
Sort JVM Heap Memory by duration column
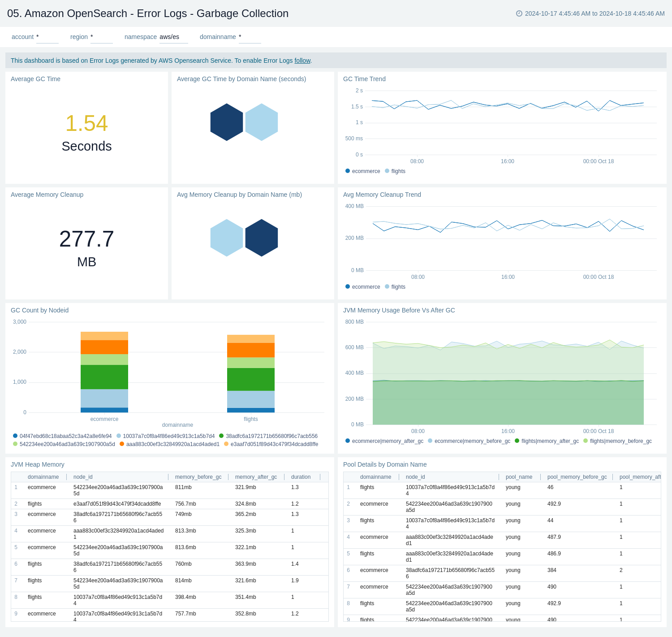[301, 477]
